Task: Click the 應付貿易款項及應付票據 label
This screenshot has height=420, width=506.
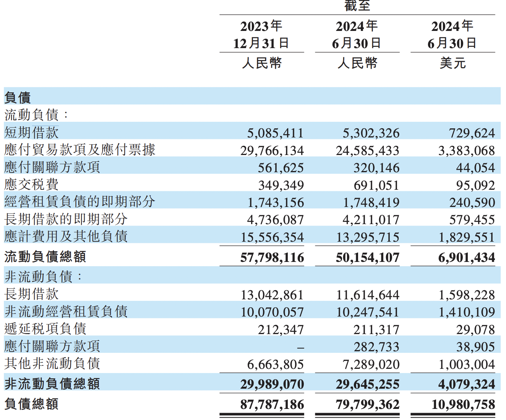Action: (x=80, y=150)
